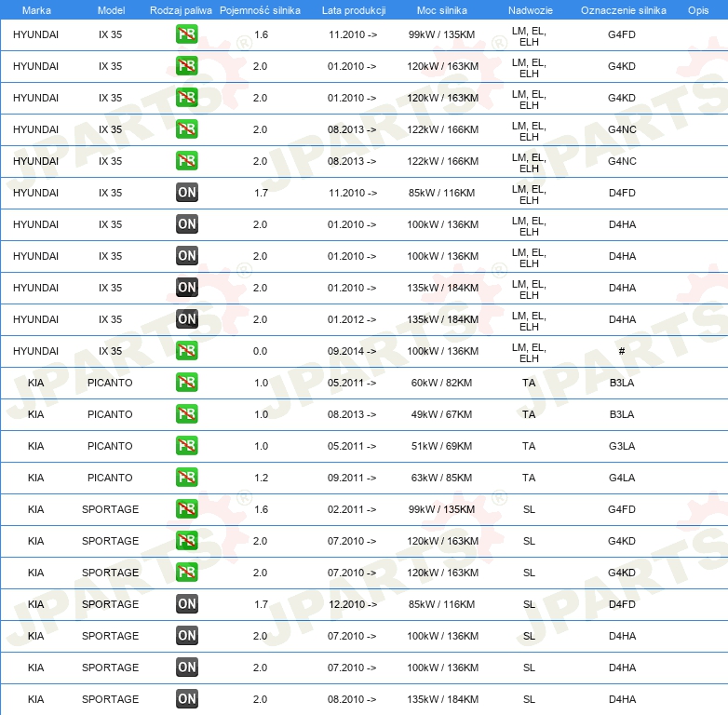Click petrol icon in Picanto 1.2 G4LA row
The width and height of the screenshot is (728, 715).
pos(186,477)
